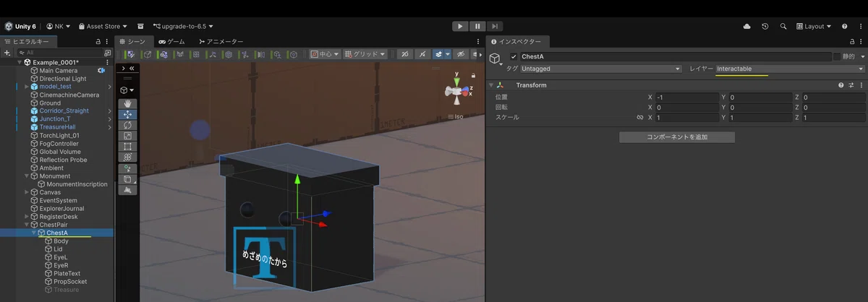Collapse the ChestA tree node
Screen dimensions: 868x302
34,233
